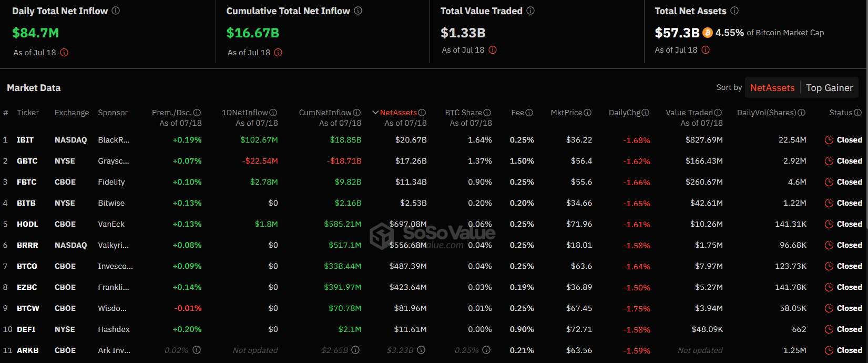Click info icon on Prem./Dsc. column header

(x=197, y=113)
